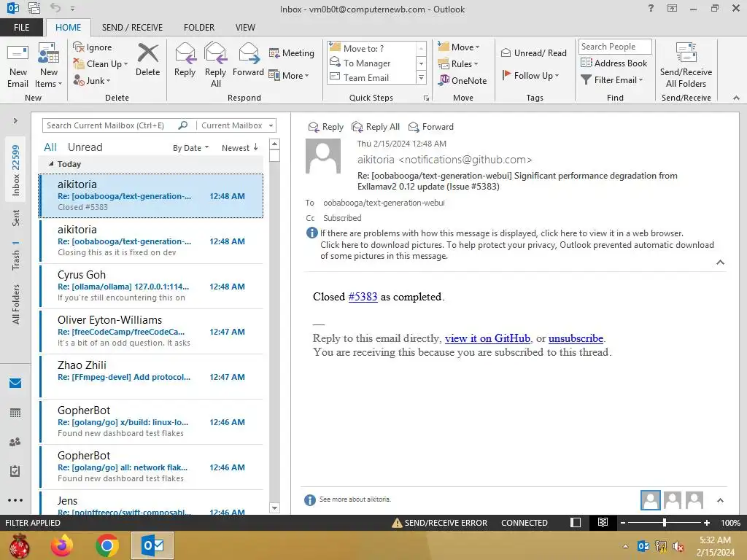Open the Zhao Zhili FFmpeg-devel email
747x560 pixels.
pyautogui.click(x=152, y=377)
